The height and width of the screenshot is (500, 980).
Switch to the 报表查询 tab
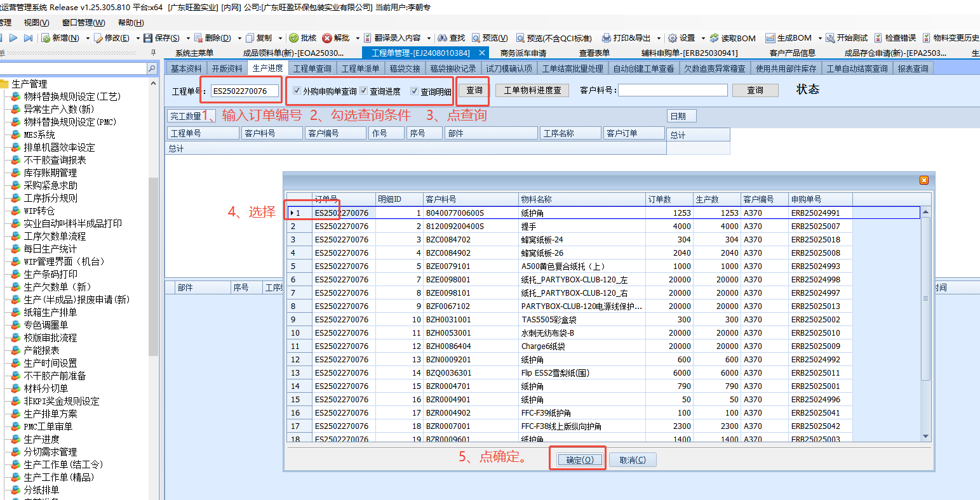click(913, 69)
